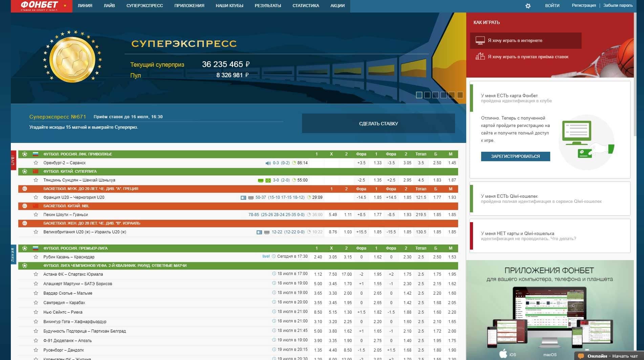Click soccer ball icon of Лига чемпионов УЕФА header

tap(25, 266)
